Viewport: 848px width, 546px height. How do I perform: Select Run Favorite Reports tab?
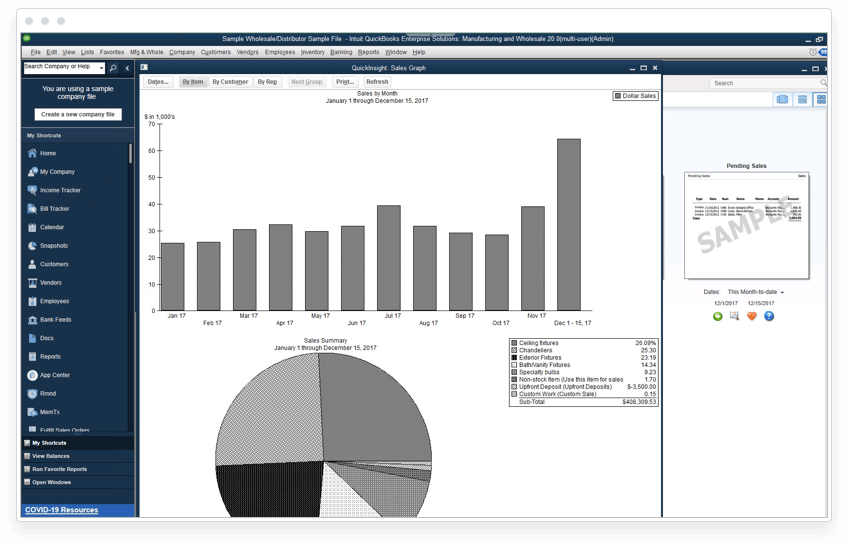pyautogui.click(x=78, y=469)
